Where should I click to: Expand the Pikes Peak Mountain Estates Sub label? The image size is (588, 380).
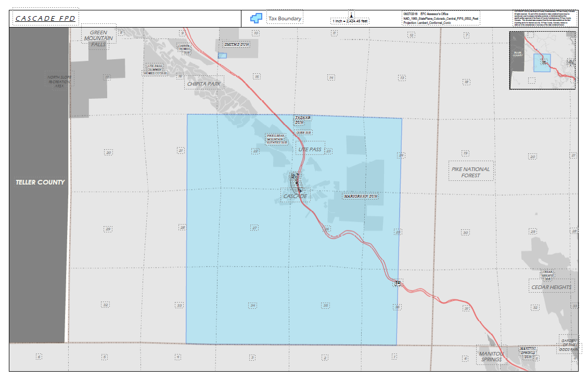[x=277, y=140]
